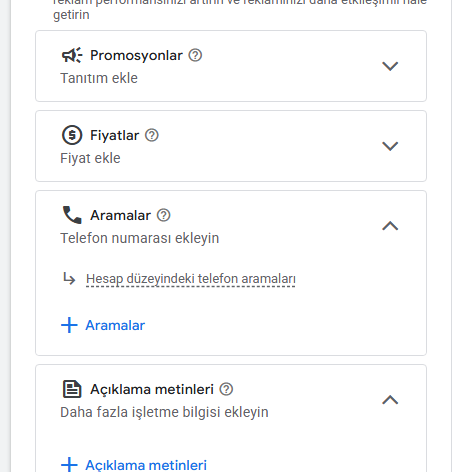This screenshot has width=454, height=472.
Task: Expand the Fiyatlar section chevron
Action: (390, 146)
